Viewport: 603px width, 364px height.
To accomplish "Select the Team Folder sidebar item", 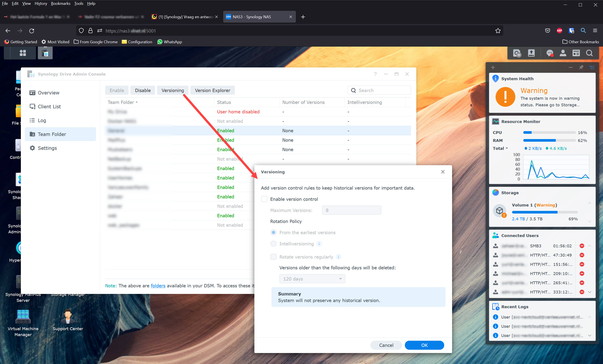I will 60,134.
